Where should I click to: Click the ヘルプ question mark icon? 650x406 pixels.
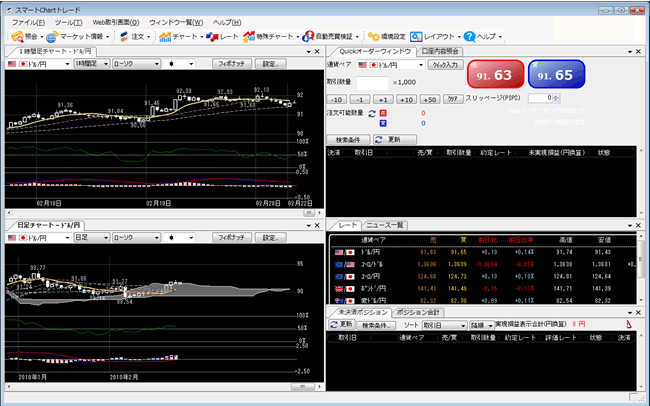point(469,37)
